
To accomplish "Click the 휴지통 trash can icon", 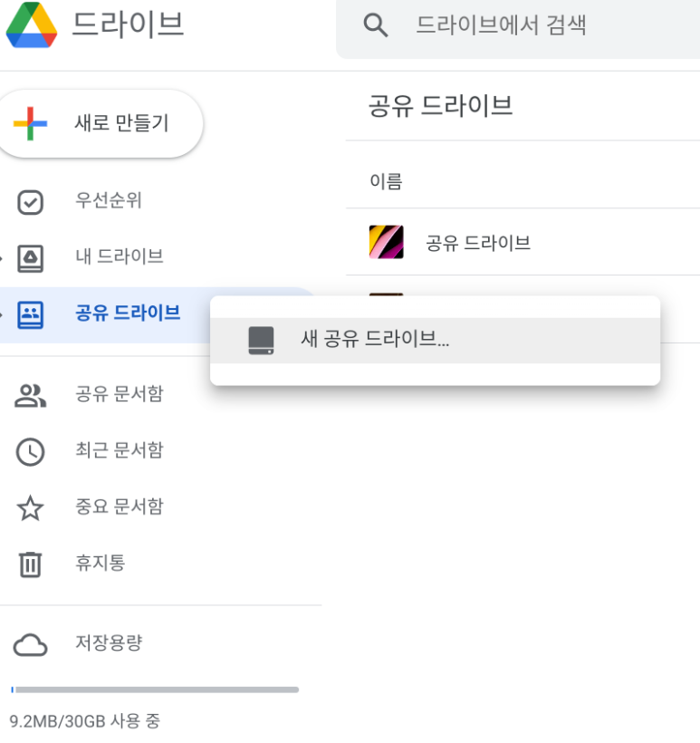I will 30,564.
